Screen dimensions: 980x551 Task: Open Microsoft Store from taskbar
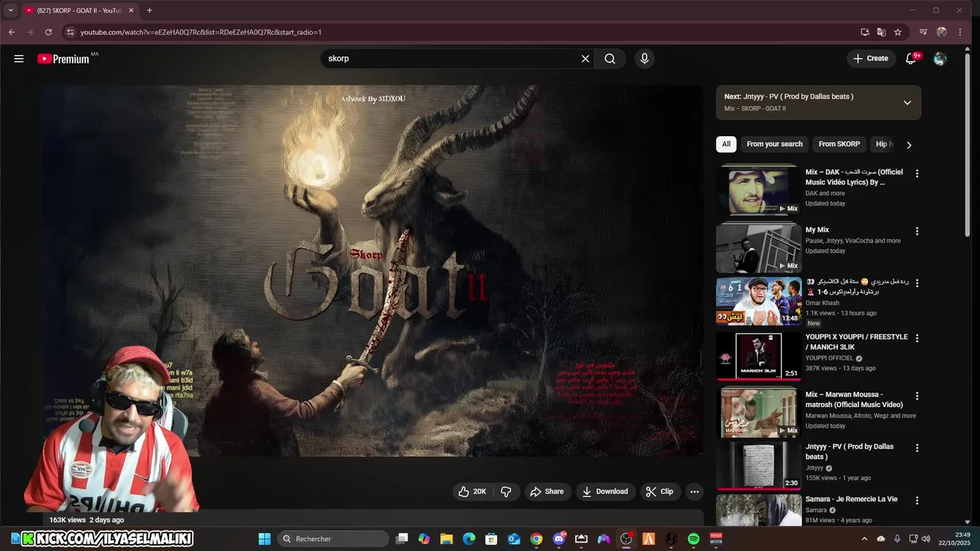pyautogui.click(x=492, y=539)
